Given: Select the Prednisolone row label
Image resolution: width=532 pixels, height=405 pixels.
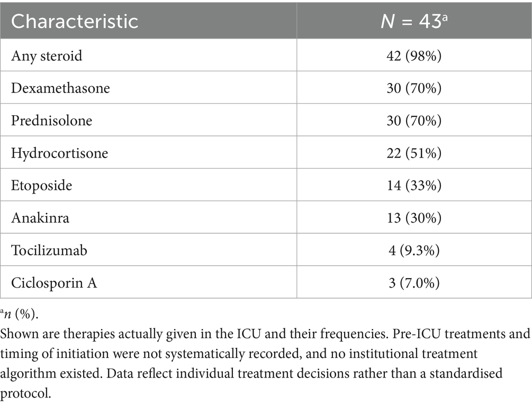Looking at the screenshot, I should click(52, 120).
